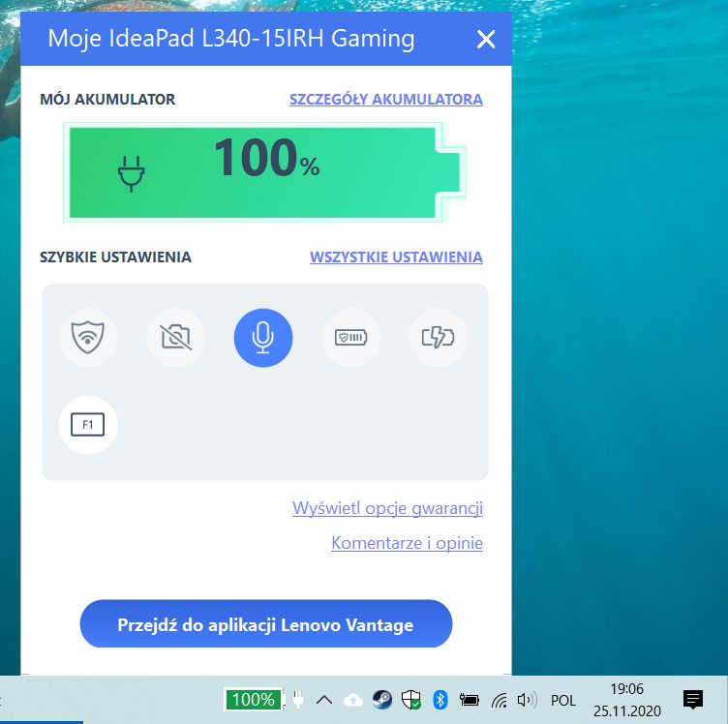The image size is (728, 724).
Task: Toggle the F1 function key lock
Action: coord(88,425)
